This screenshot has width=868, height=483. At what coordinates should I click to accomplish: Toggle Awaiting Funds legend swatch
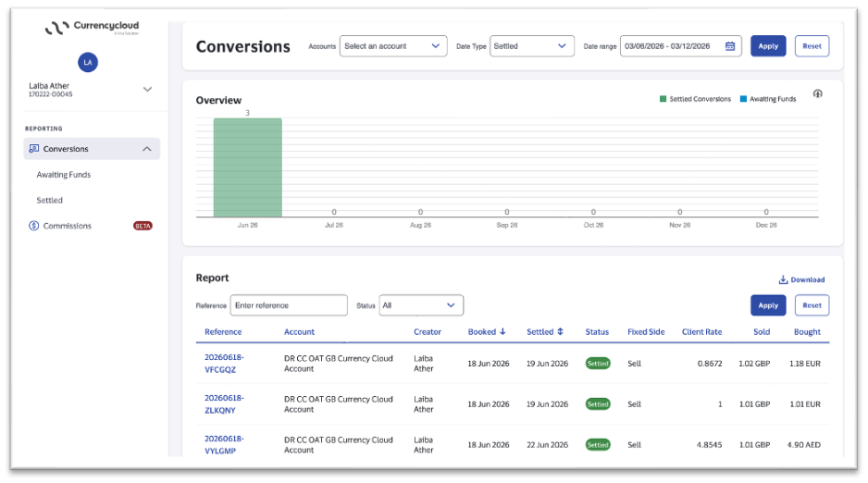point(743,99)
